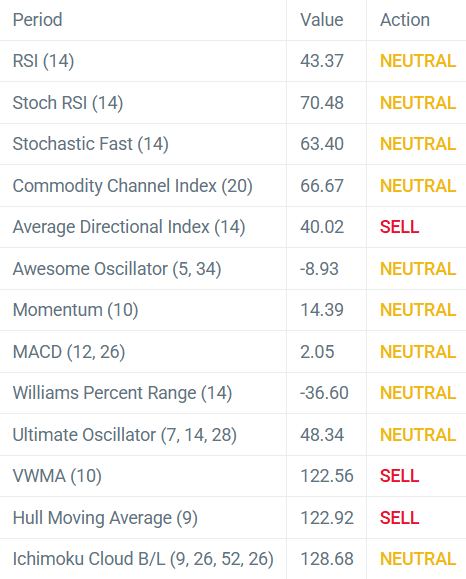466x579 pixels.
Task: Click SELL action for Average Directional Index
Action: [x=400, y=227]
